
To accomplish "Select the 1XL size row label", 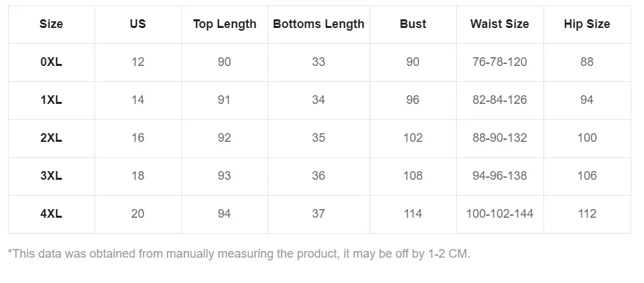I will pyautogui.click(x=51, y=100).
